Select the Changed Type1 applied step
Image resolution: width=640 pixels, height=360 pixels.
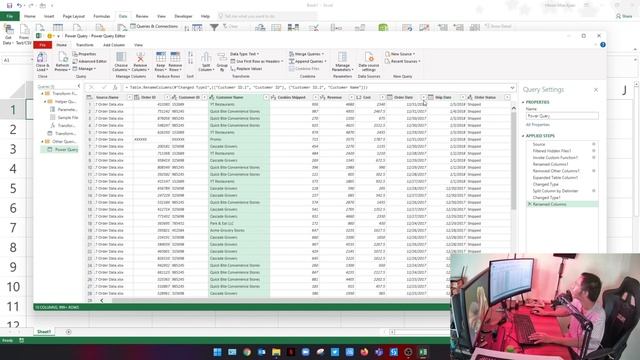point(547,198)
